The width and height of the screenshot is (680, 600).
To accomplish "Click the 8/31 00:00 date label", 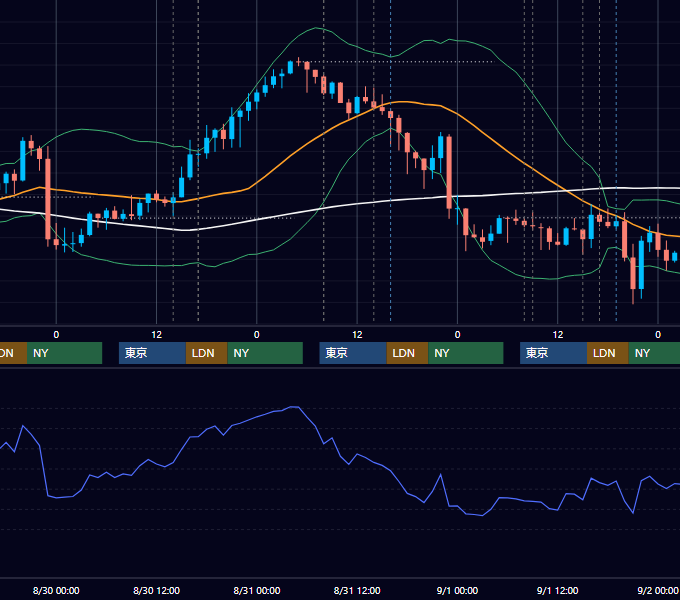I will tap(257, 590).
